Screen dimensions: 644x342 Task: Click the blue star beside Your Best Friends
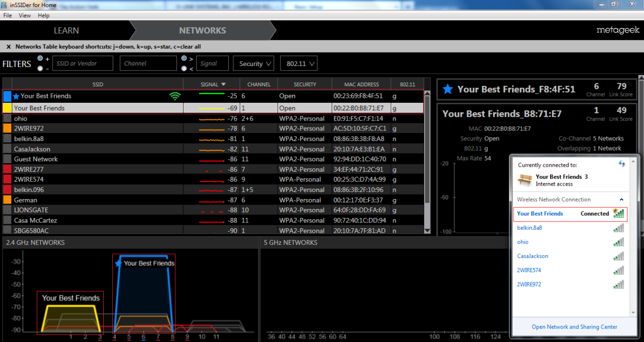(16, 96)
